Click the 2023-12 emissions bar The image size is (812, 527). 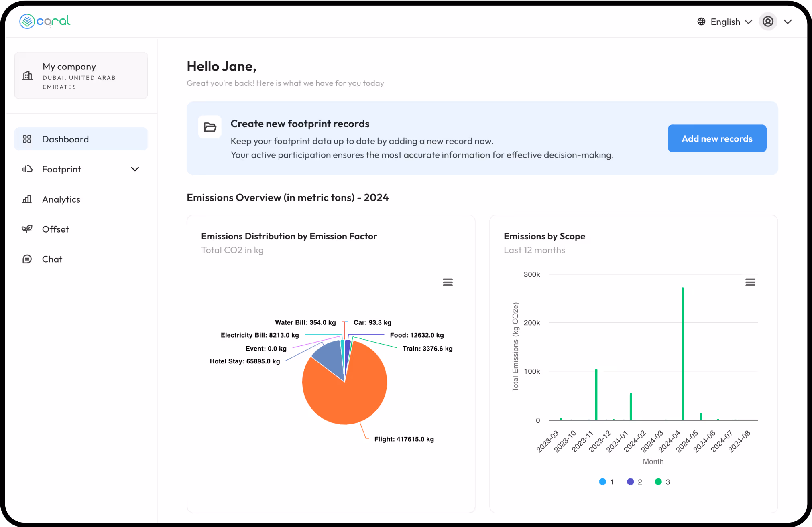596,395
